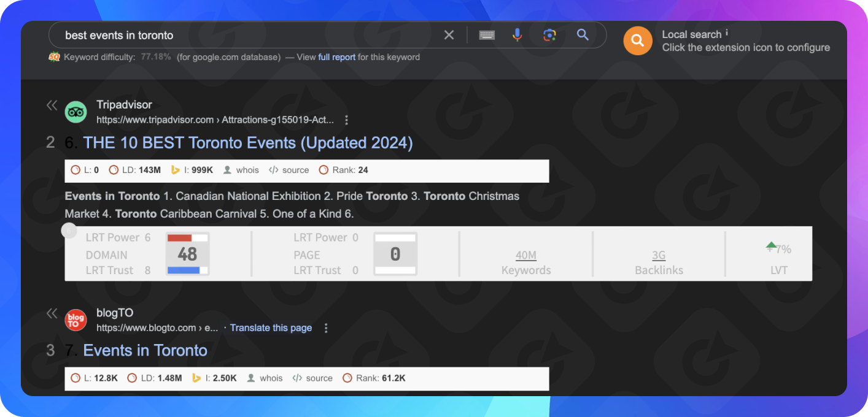This screenshot has height=417, width=868.
Task: Click the blogTO site name
Action: [x=115, y=313]
